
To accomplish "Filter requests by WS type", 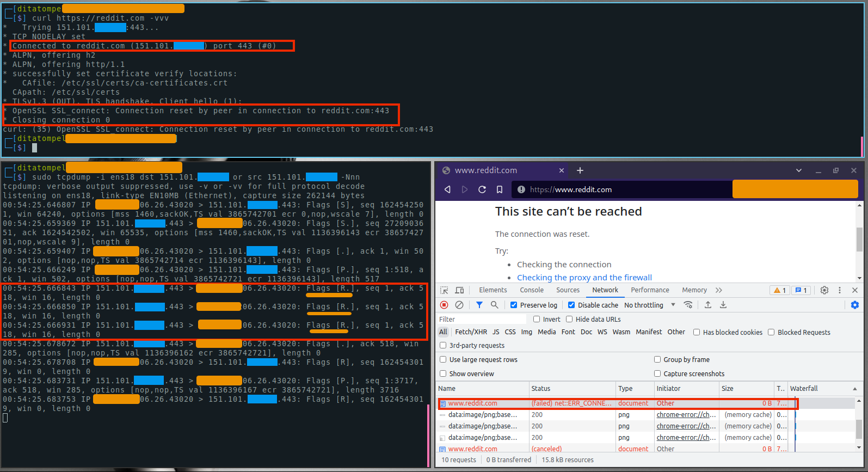I will [x=602, y=332].
